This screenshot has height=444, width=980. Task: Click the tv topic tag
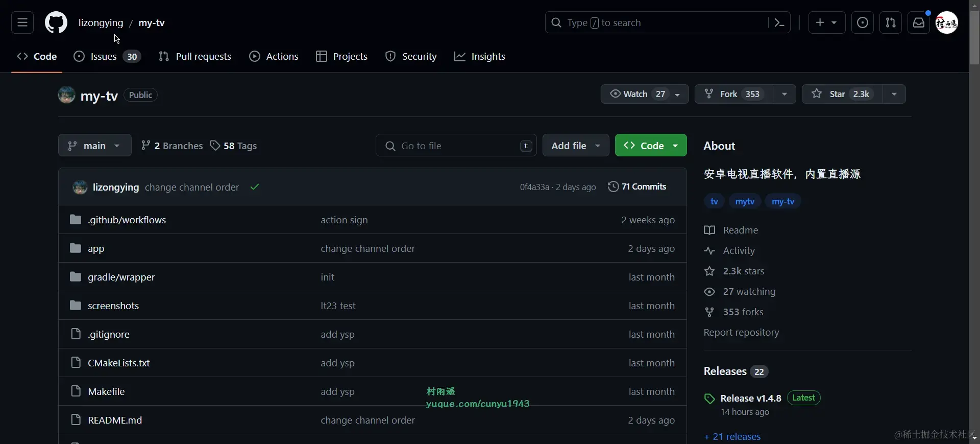point(714,201)
